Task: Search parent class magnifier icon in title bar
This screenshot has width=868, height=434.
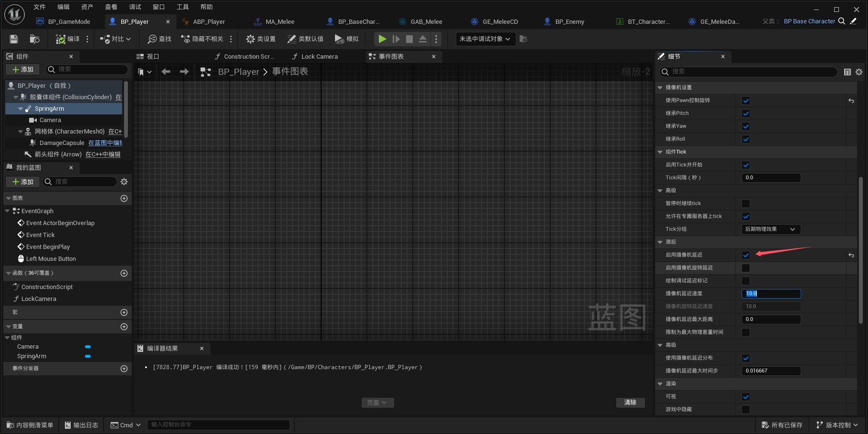Action: (842, 21)
